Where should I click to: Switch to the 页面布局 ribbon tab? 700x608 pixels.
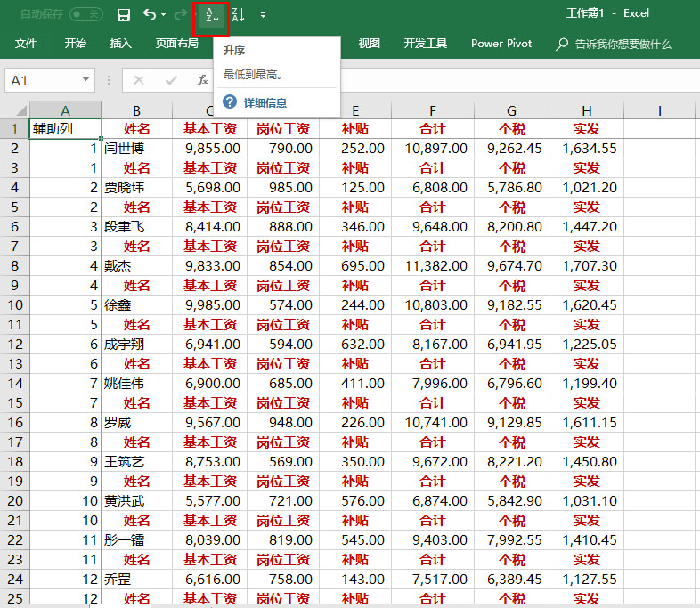pos(177,44)
